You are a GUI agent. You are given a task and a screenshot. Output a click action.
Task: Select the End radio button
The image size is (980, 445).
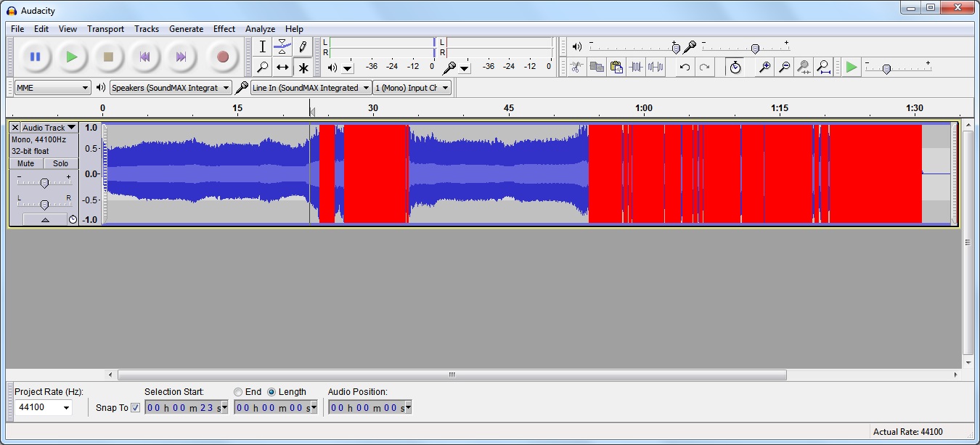click(x=238, y=392)
